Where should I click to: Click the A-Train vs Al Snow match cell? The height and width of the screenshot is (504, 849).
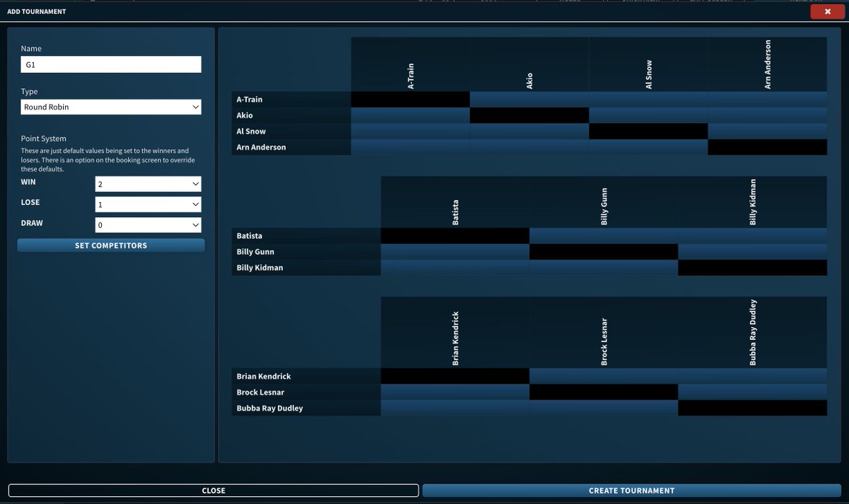click(x=648, y=100)
